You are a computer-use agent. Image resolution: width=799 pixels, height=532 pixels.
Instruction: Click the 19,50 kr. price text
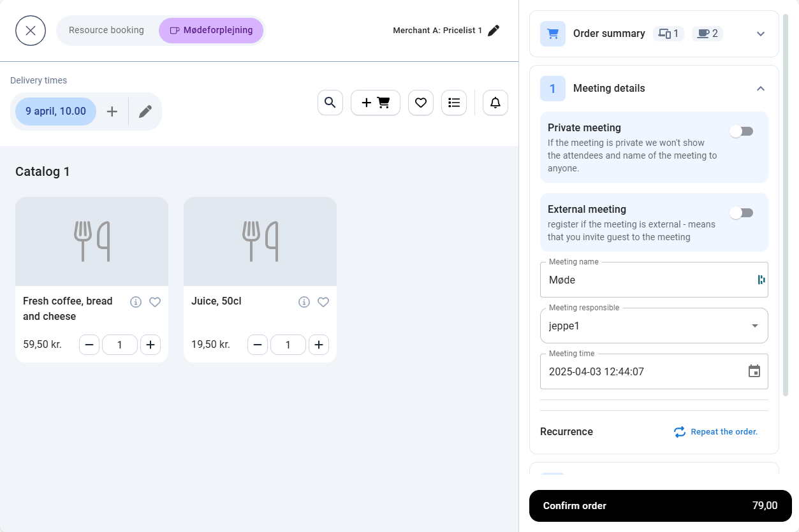[210, 345]
